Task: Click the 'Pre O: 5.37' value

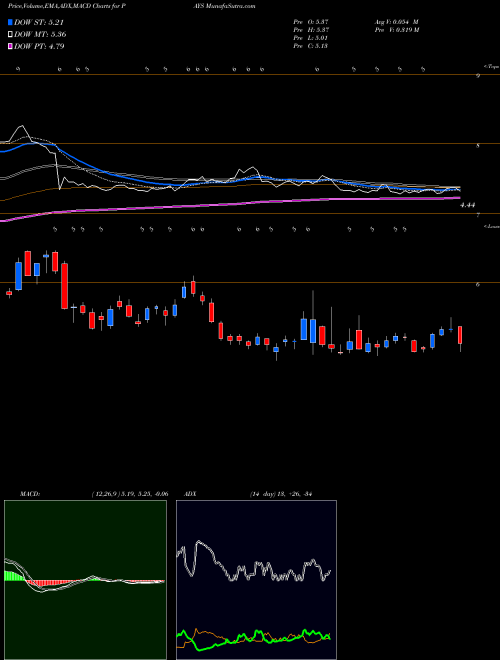Action: click(x=311, y=22)
